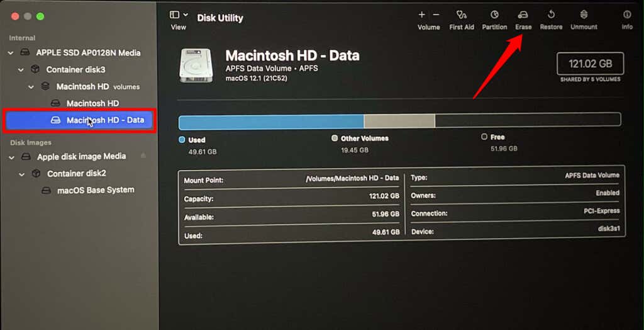The image size is (644, 330).
Task: Click the Container disk3 cube icon
Action: (35, 69)
